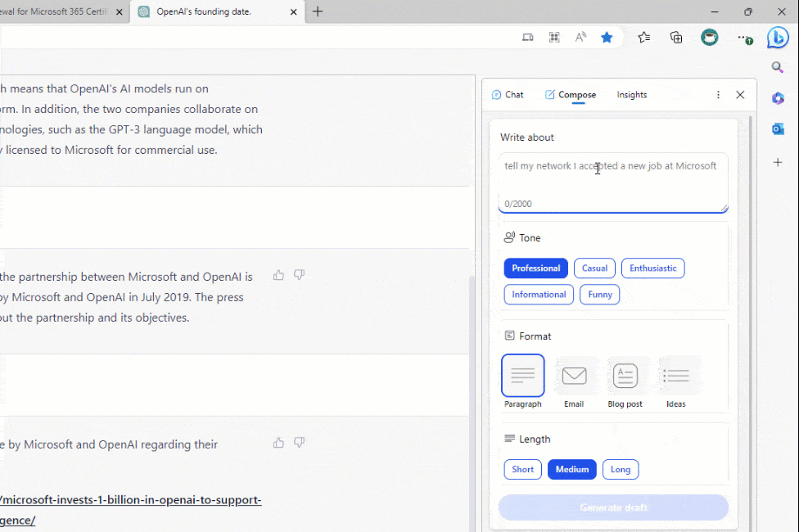Choose the Paragraph format
The image size is (799, 532).
(x=523, y=381)
